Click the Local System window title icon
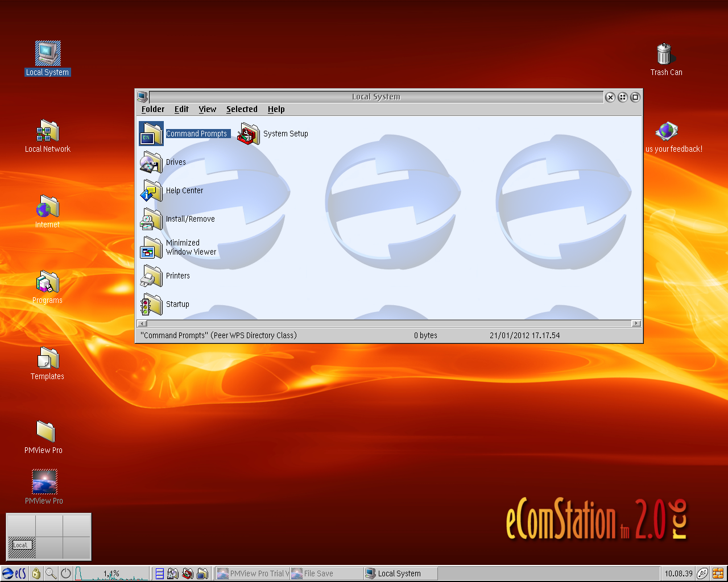The height and width of the screenshot is (582, 728). [142, 97]
